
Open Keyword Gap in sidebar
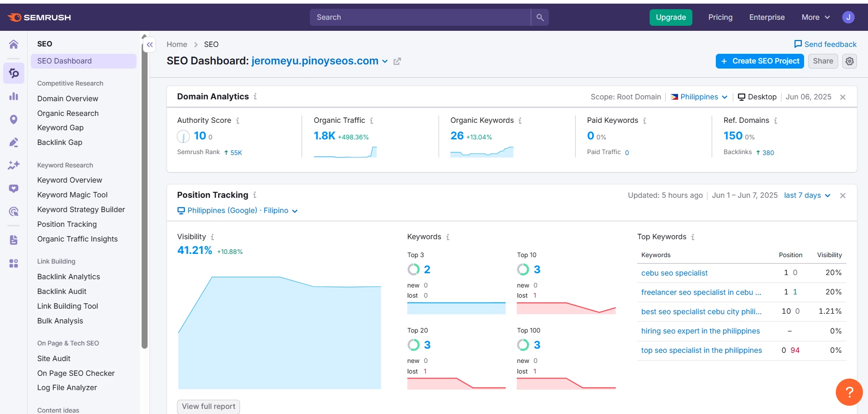pyautogui.click(x=60, y=128)
